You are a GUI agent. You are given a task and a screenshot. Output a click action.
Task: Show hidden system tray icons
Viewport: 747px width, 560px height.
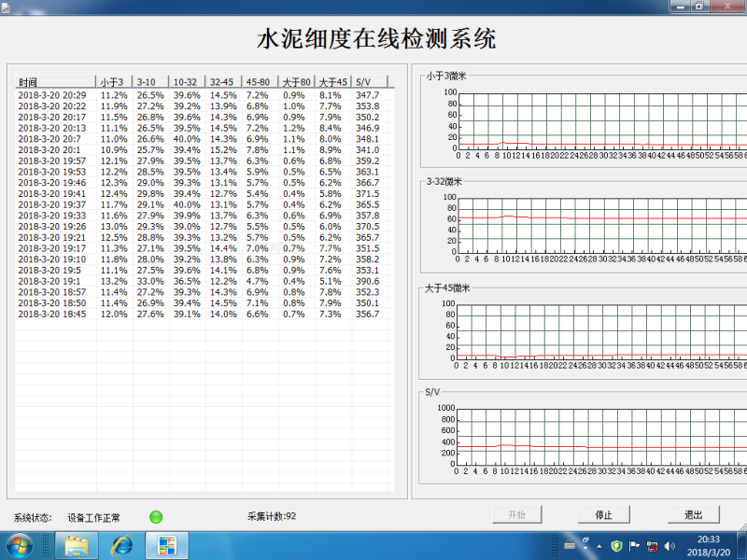coord(598,546)
